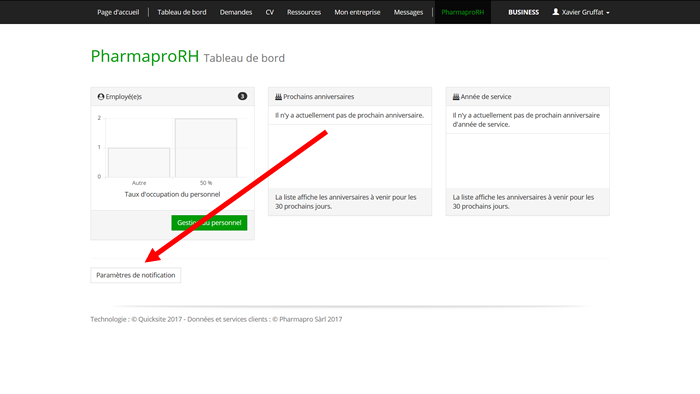
Task: Select the PharmaproRH active tab
Action: click(462, 12)
